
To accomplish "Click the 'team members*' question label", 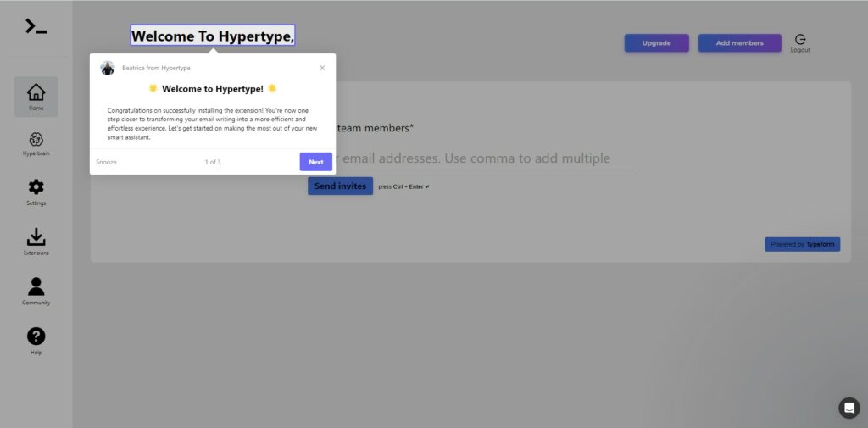I will click(x=375, y=129).
